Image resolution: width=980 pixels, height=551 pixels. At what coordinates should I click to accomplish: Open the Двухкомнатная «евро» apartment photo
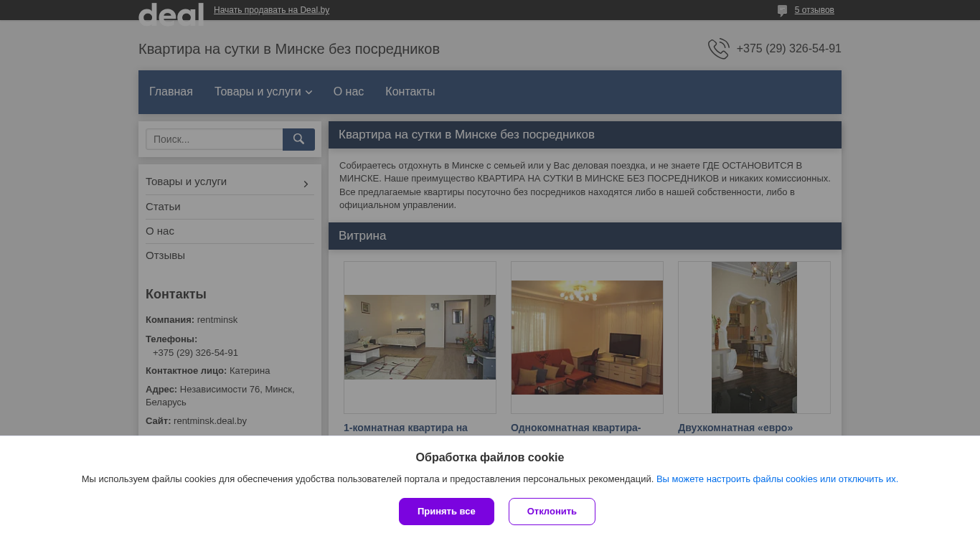click(x=754, y=337)
